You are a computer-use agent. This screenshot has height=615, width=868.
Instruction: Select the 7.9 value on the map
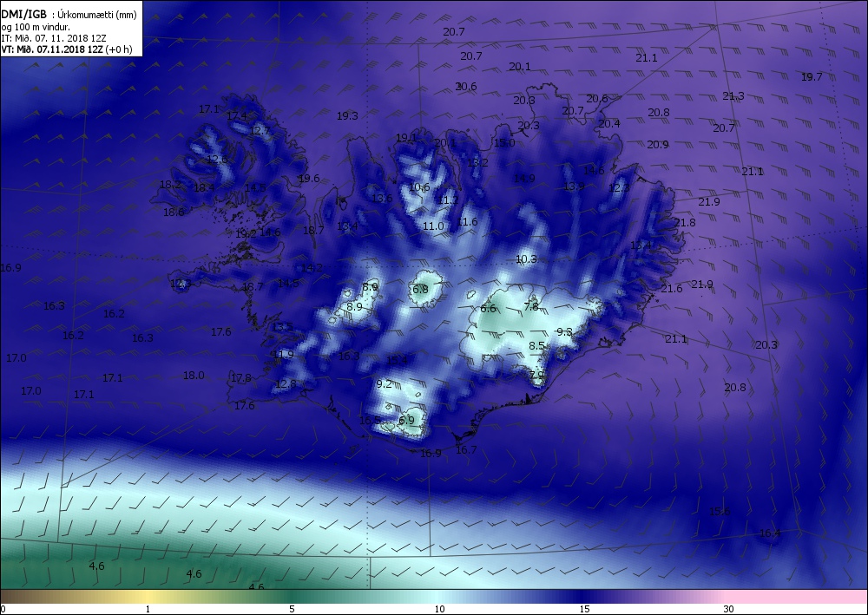(537, 375)
